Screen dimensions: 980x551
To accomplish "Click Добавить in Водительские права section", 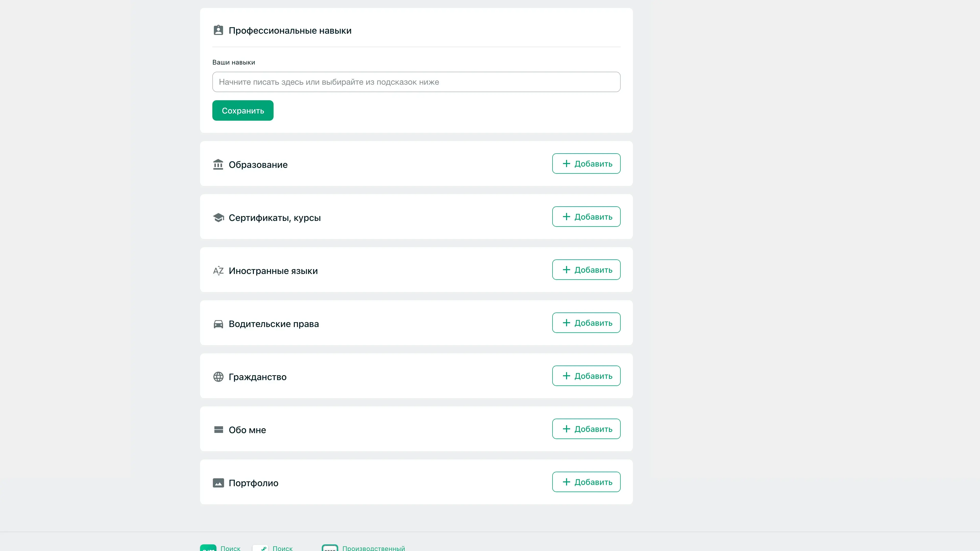I will 586,323.
